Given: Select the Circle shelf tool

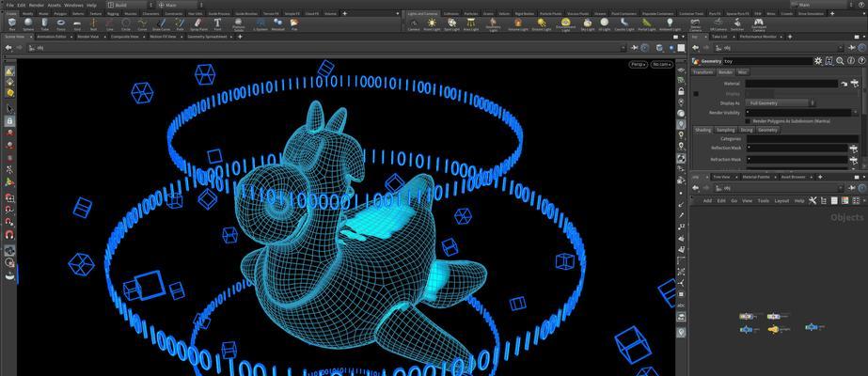Looking at the screenshot, I should tap(126, 23).
